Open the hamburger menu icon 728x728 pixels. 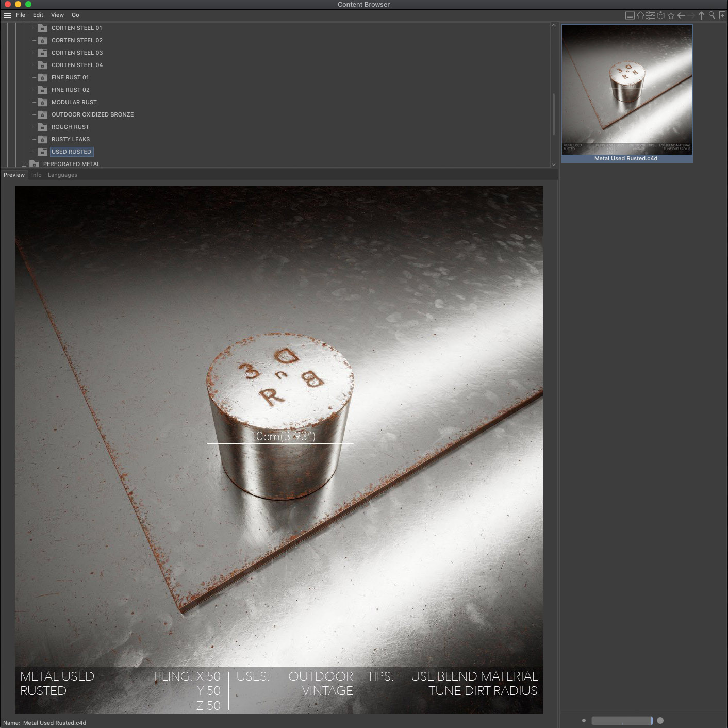7,15
